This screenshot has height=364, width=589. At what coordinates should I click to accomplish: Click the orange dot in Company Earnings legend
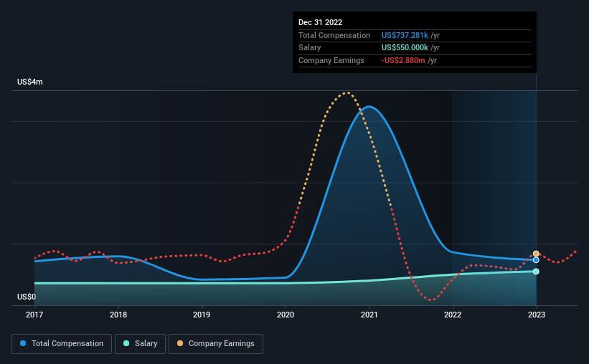coord(180,343)
